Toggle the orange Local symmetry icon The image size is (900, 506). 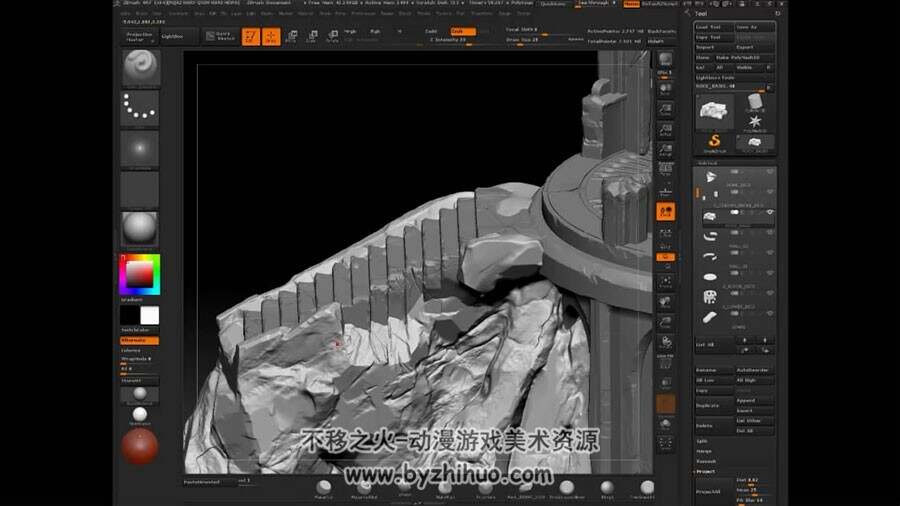(665, 212)
